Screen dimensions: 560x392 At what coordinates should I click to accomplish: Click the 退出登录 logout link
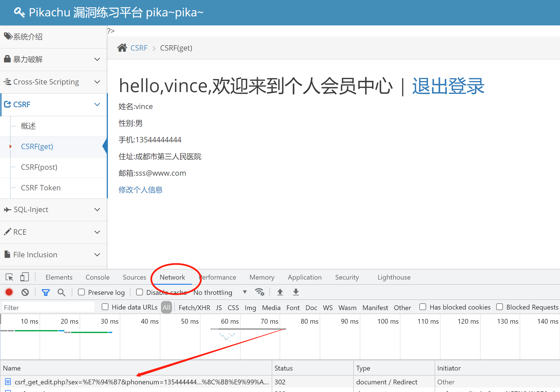[x=448, y=86]
